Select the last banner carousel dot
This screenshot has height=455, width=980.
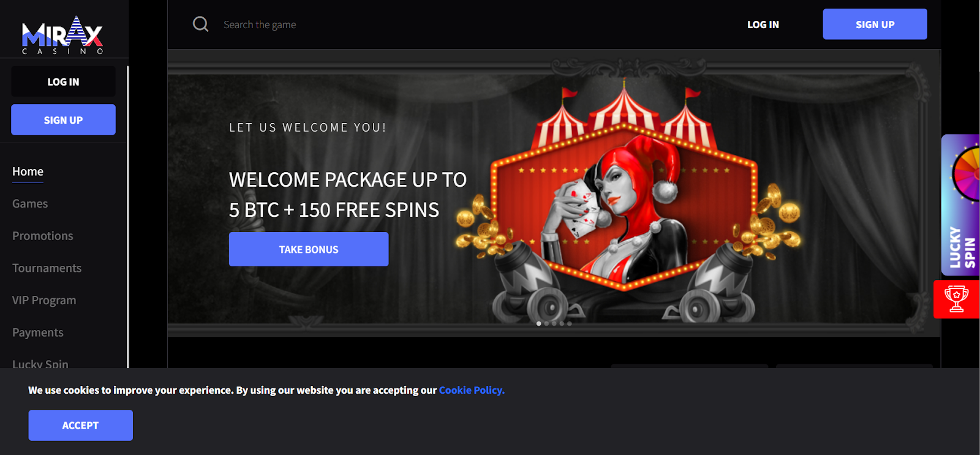pyautogui.click(x=570, y=323)
